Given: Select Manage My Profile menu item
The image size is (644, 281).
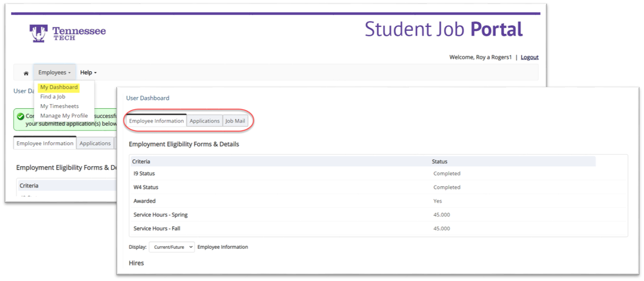Looking at the screenshot, I should [64, 116].
